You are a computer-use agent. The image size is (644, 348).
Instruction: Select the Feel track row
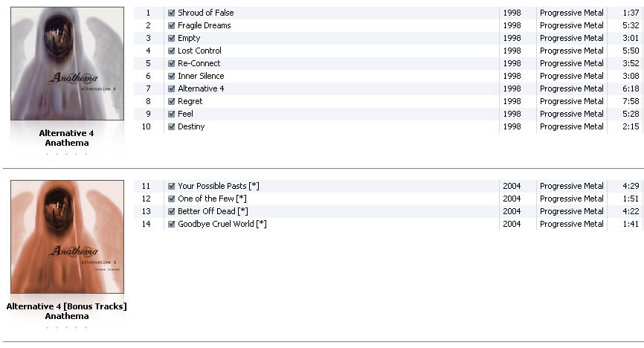click(x=388, y=114)
